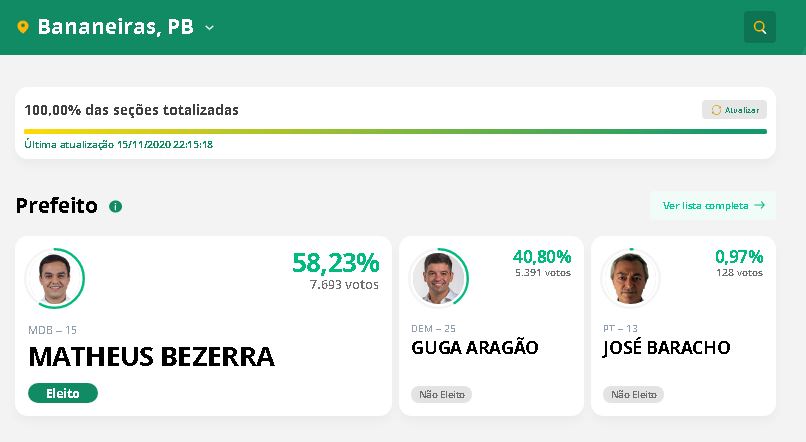Select the GUGA ARAGÃO candidate name
The width and height of the screenshot is (806, 442).
pos(475,348)
